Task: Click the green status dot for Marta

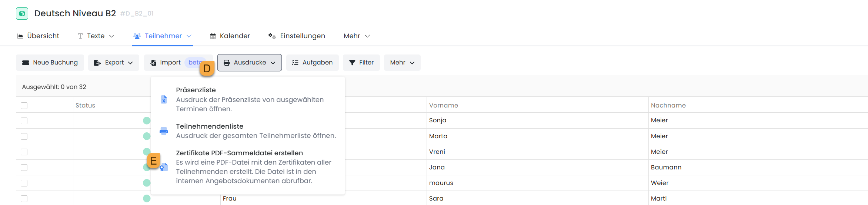Action: 147,136
